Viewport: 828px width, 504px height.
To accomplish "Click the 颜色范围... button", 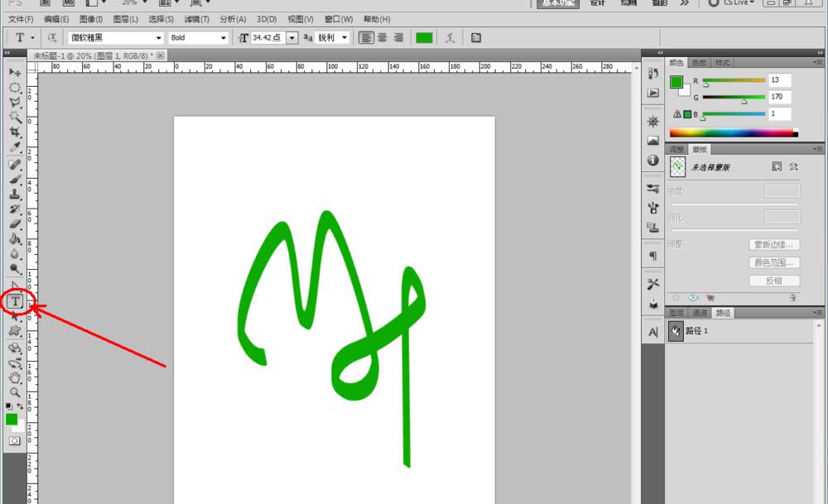I will tap(774, 262).
